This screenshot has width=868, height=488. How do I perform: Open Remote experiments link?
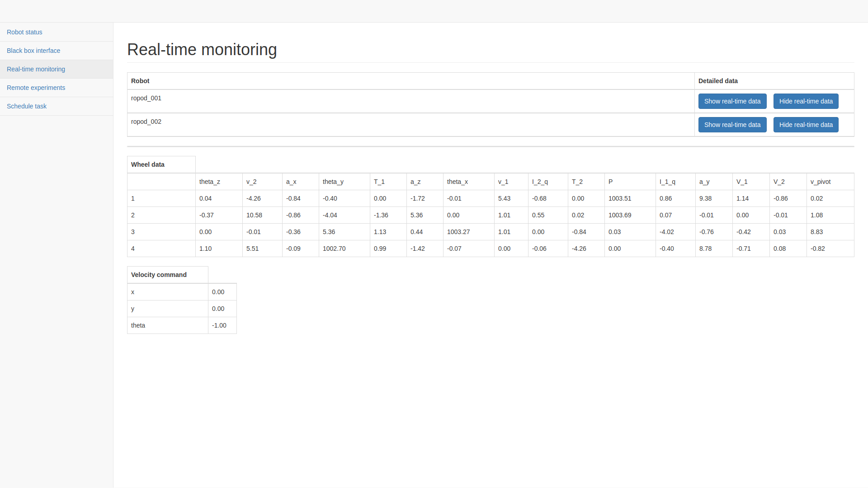[x=36, y=88]
